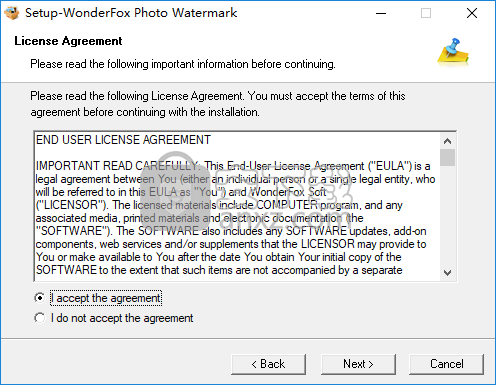Viewport: 496px width, 385px height.
Task: Click the Setup-WonderFox Photo Watermark title text
Action: (131, 13)
